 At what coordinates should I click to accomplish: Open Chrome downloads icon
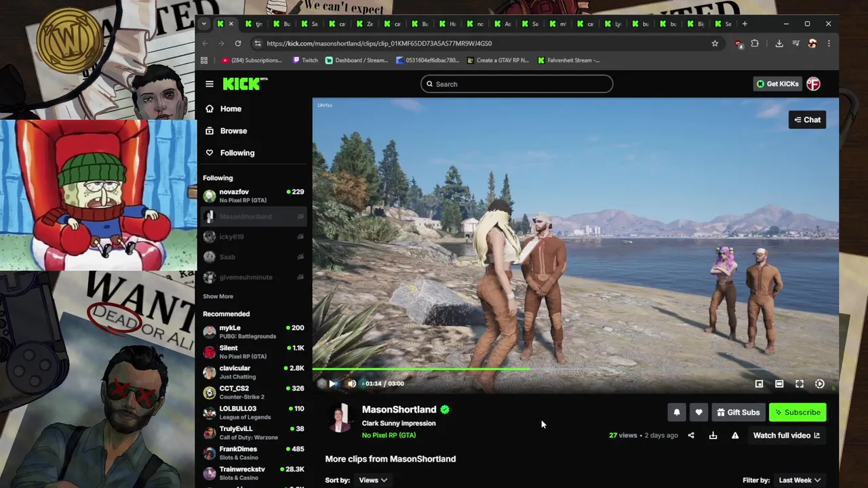tap(779, 43)
